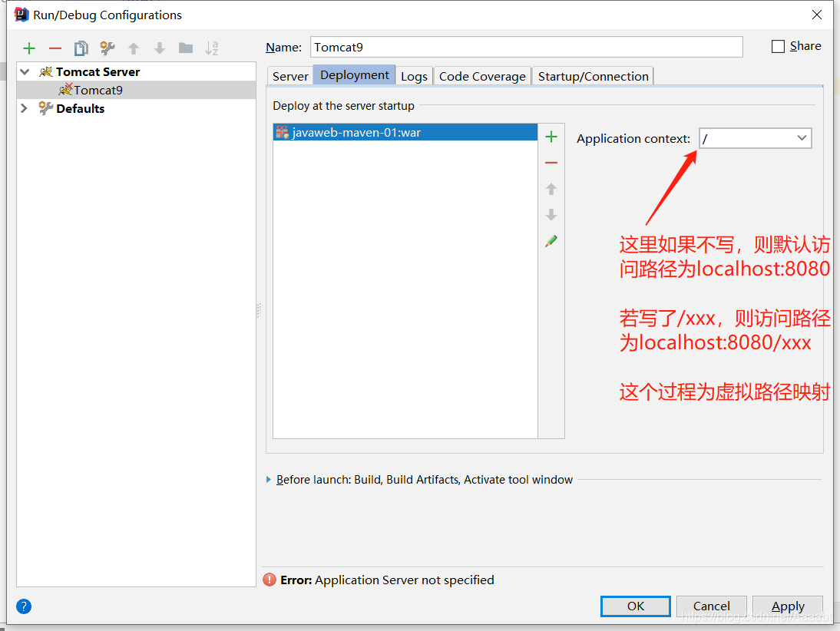The width and height of the screenshot is (840, 631).
Task: Move deployment artifact down
Action: coord(551,215)
